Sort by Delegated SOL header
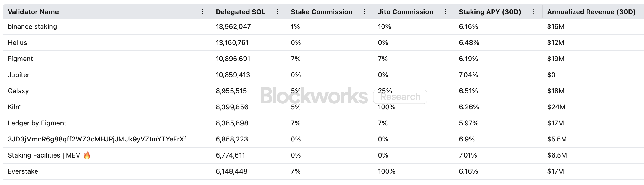 tap(241, 12)
